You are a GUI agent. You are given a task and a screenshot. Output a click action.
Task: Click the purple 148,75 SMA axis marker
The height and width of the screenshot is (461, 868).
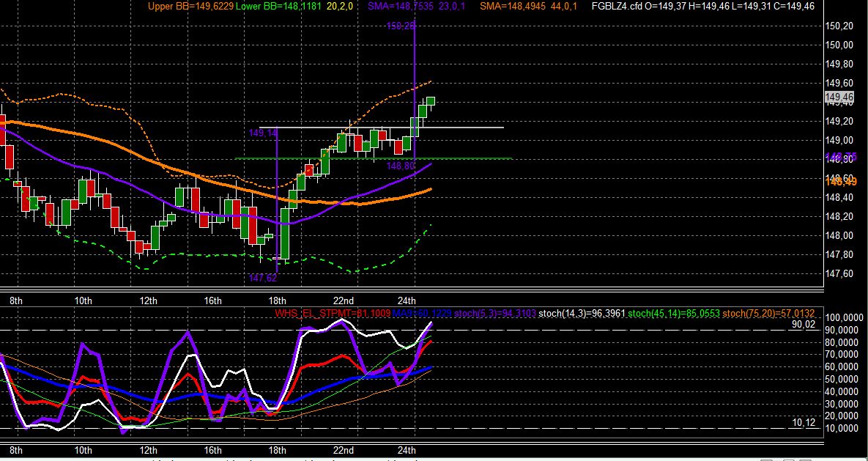coord(841,156)
